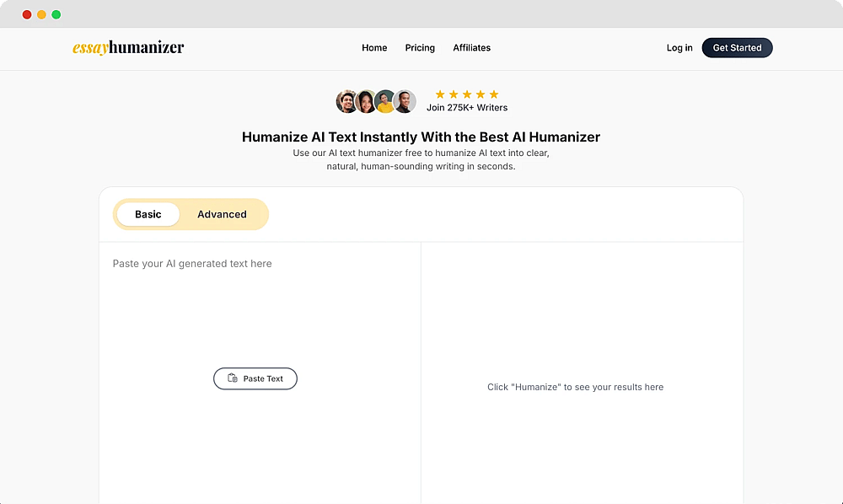843x504 pixels.
Task: Click 'Join 275K+ Writers' text
Action: click(467, 108)
